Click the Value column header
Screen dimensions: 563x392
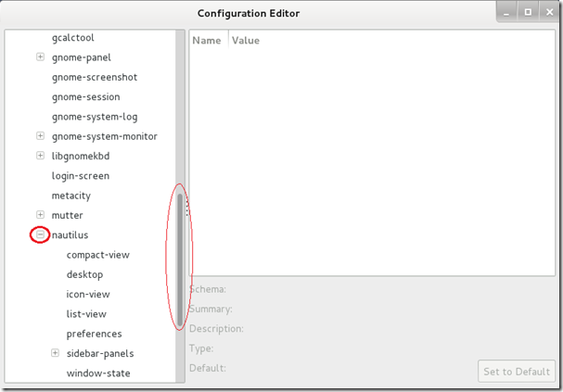[x=246, y=40]
